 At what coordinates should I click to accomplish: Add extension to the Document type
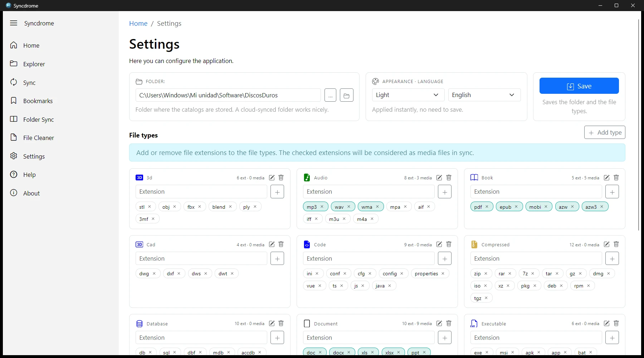pyautogui.click(x=445, y=338)
